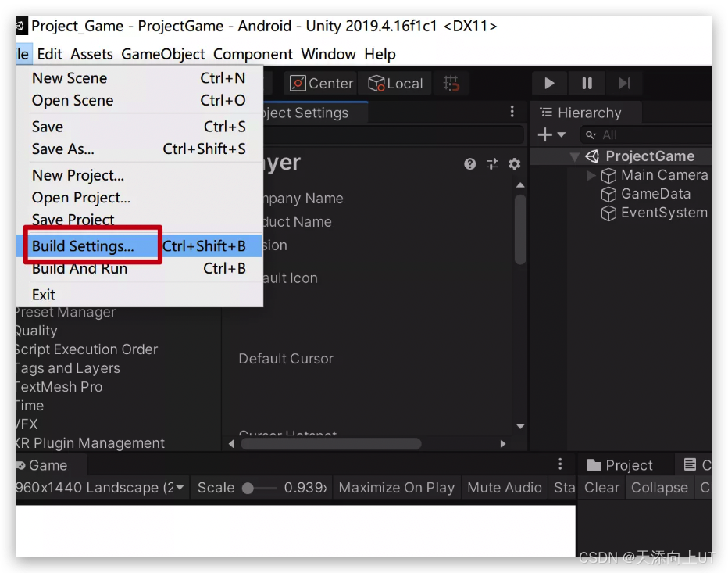The image size is (728, 573).
Task: Toggle Mute Audio in Game view
Action: pos(505,488)
